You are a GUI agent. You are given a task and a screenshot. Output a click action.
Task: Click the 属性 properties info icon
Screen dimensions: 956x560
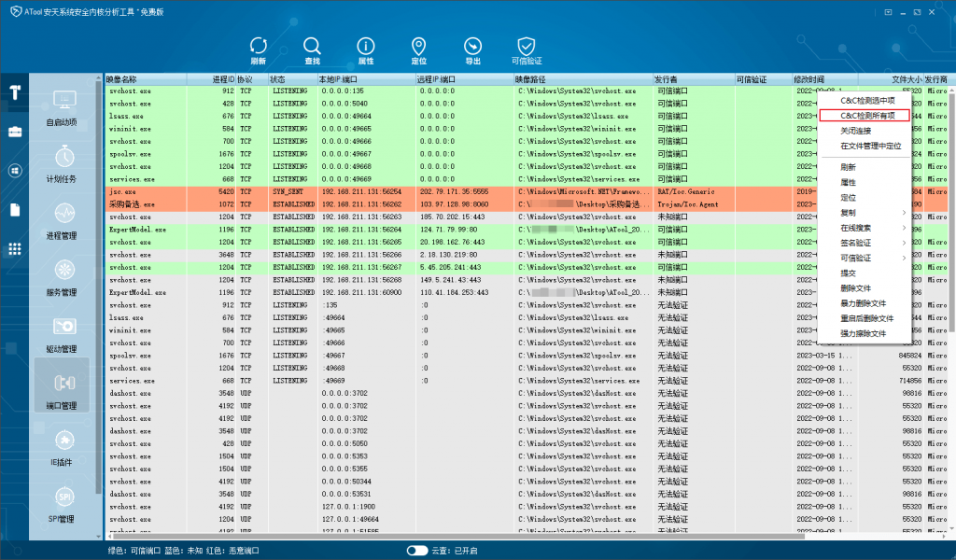click(365, 50)
